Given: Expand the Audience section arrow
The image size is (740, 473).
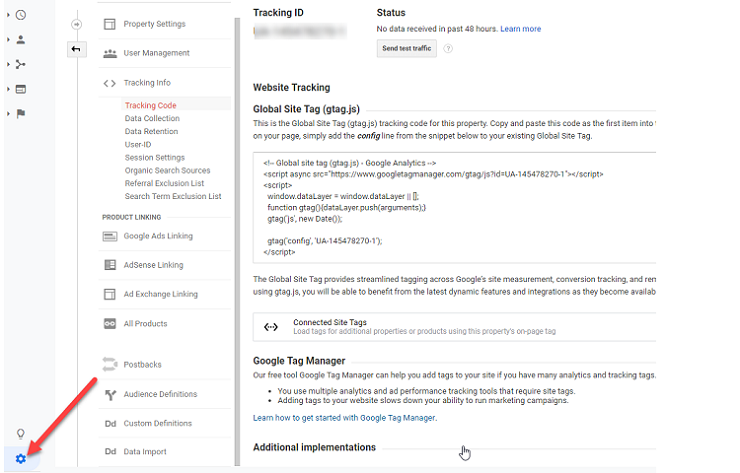Looking at the screenshot, I should click(8, 40).
